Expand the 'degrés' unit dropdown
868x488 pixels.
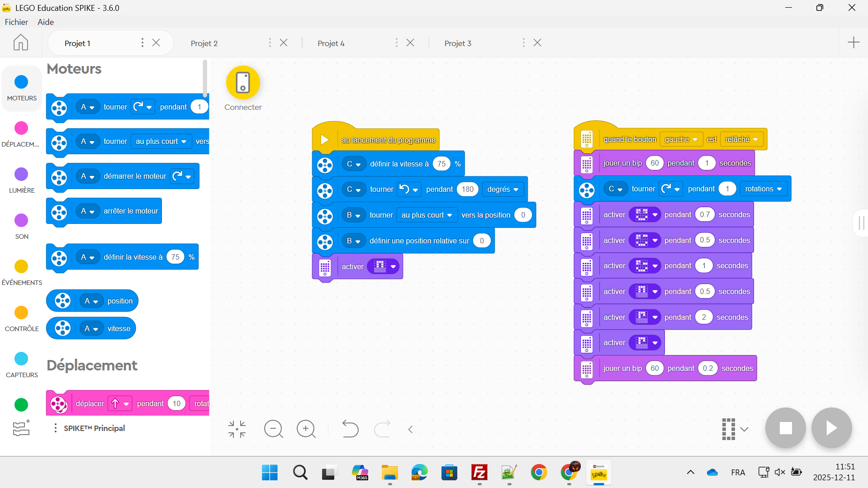(503, 190)
